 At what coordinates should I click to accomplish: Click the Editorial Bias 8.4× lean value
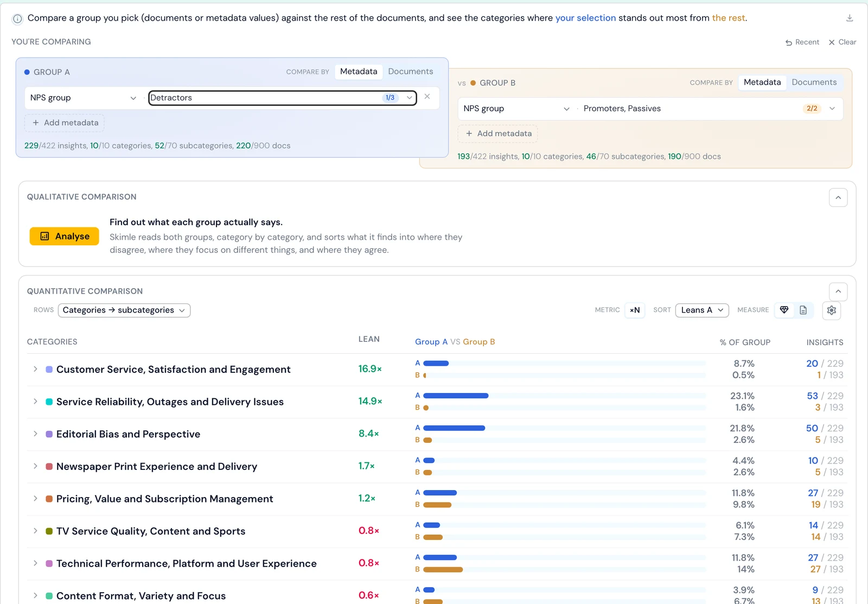tap(368, 434)
